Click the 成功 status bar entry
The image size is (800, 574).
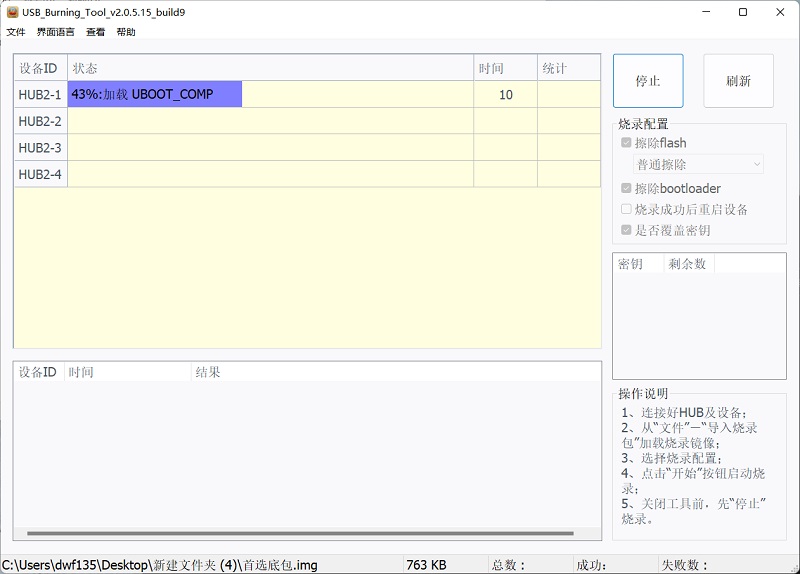[x=592, y=565]
